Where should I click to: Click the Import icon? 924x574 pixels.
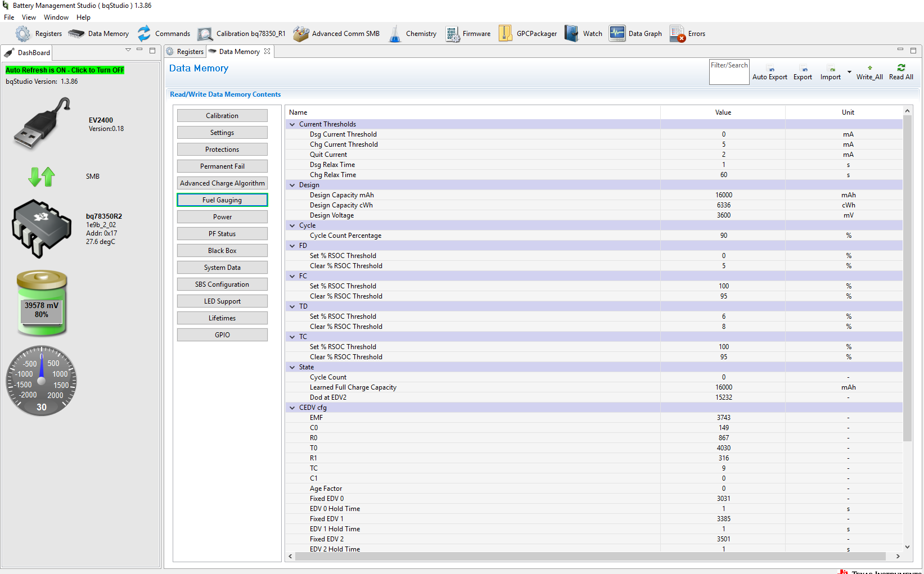pyautogui.click(x=832, y=69)
